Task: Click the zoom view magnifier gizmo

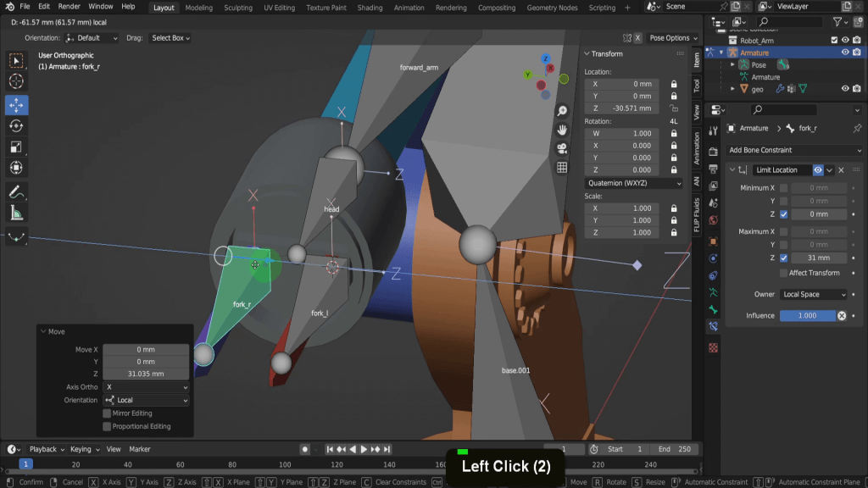Action: pyautogui.click(x=562, y=111)
